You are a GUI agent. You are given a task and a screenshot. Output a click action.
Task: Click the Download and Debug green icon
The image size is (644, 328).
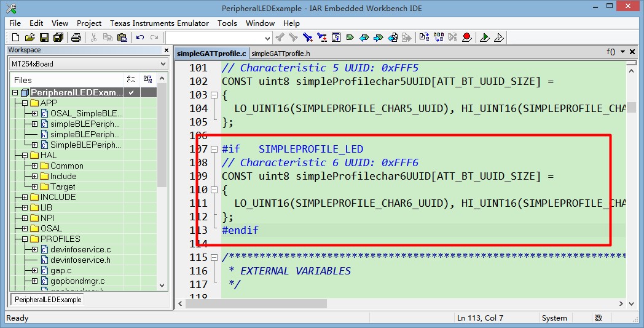pyautogui.click(x=485, y=38)
